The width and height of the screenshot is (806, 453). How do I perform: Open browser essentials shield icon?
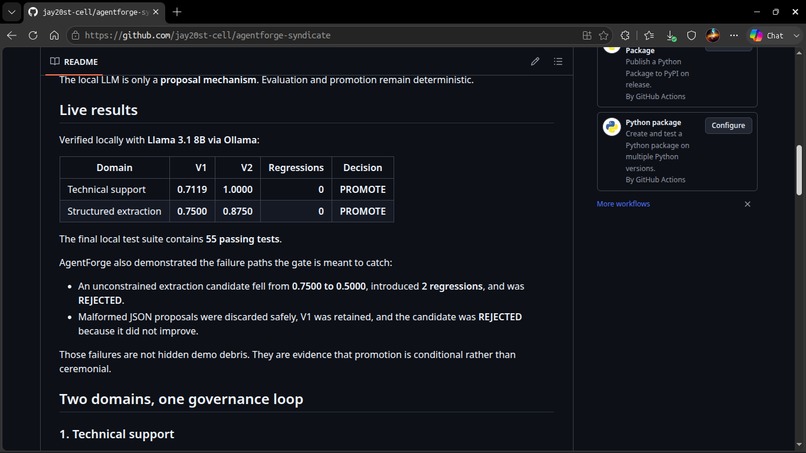[691, 35]
